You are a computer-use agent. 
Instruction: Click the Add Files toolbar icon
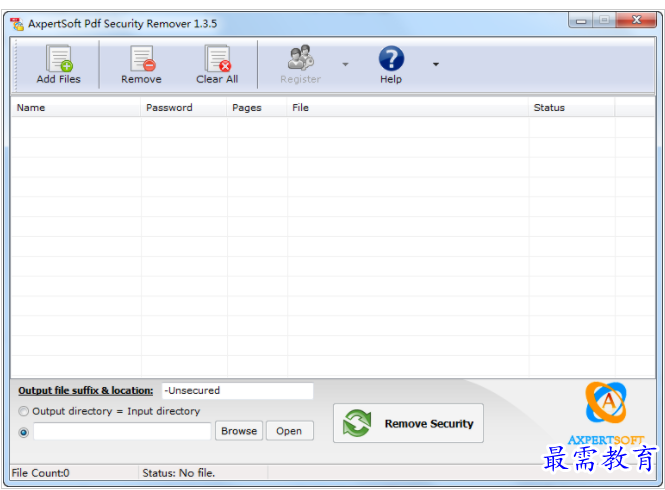click(x=59, y=58)
